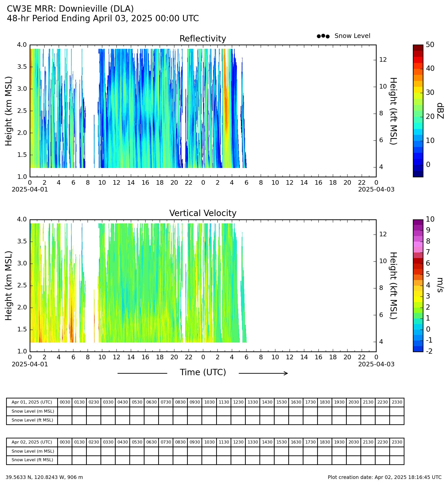Click the 'Time (UTC)' axis label
Image resolution: width=448 pixels, height=485 pixels.
pyautogui.click(x=203, y=372)
